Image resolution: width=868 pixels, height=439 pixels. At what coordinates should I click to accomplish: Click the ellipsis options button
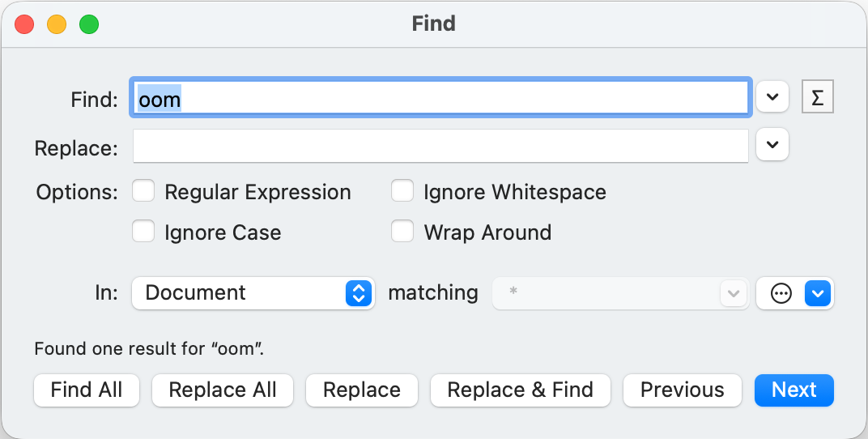coord(781,293)
